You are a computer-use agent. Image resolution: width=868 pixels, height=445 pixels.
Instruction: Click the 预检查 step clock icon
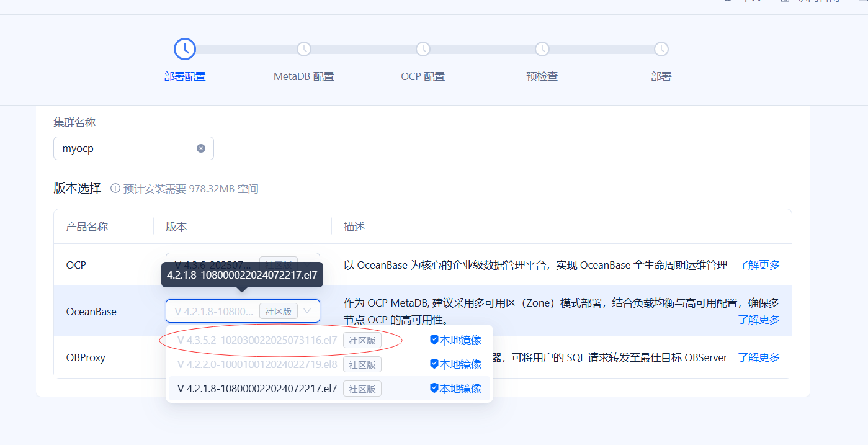coord(542,49)
